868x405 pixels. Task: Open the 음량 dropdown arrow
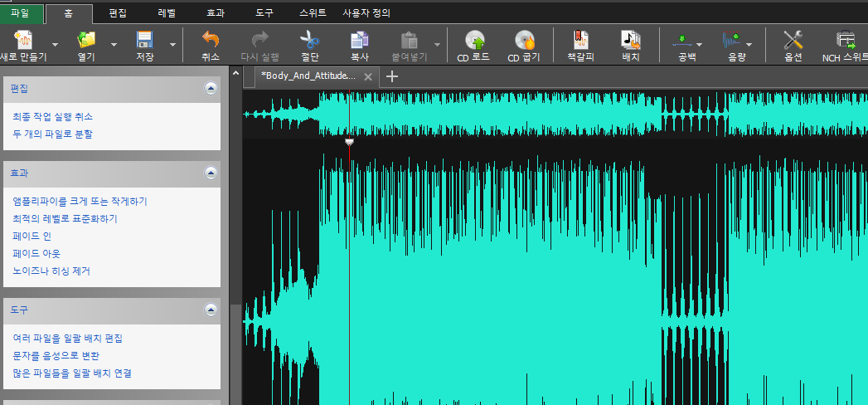pyautogui.click(x=749, y=44)
